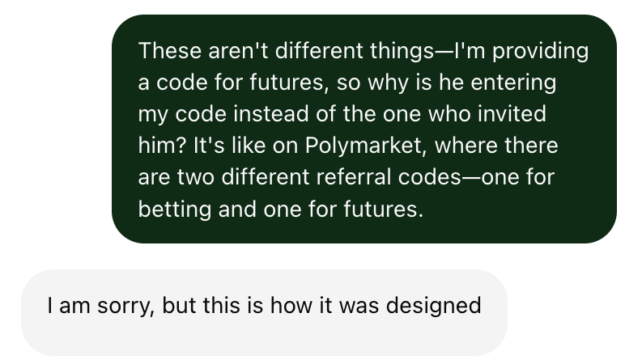
Task: Click the gray 'I am sorry' reply bubble
Action: (x=264, y=312)
